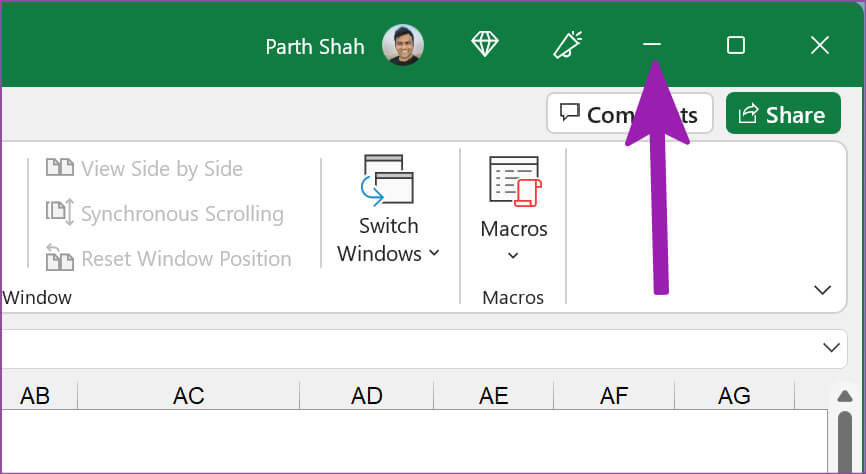Click the vertical scrollbar thumb

coord(844,442)
